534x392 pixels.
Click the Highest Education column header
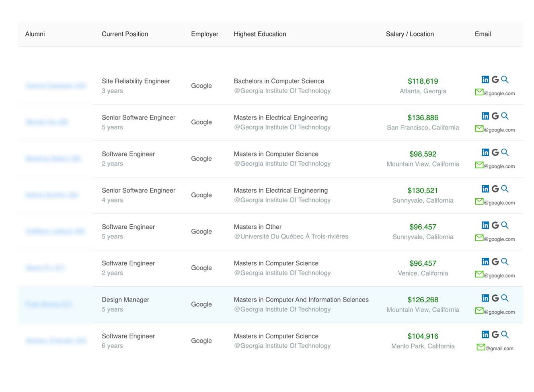260,34
